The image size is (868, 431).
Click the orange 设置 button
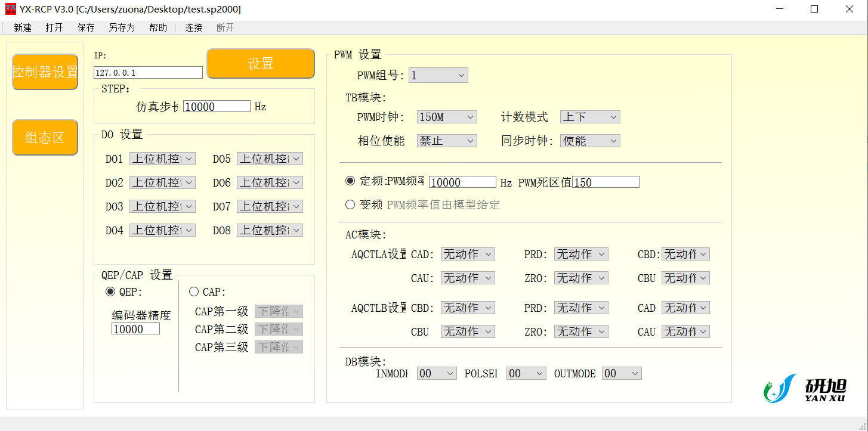[x=261, y=63]
